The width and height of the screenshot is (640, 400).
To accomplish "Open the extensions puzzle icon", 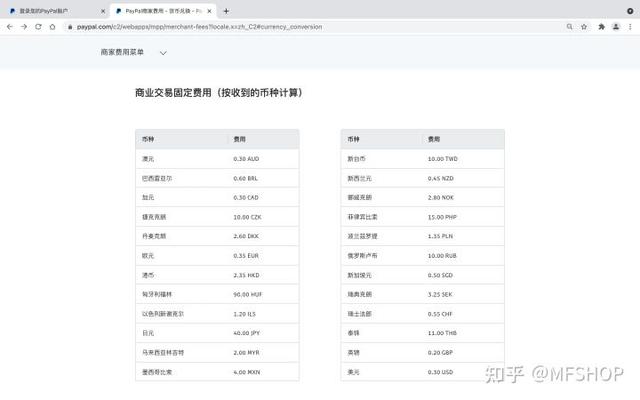I will click(x=602, y=27).
